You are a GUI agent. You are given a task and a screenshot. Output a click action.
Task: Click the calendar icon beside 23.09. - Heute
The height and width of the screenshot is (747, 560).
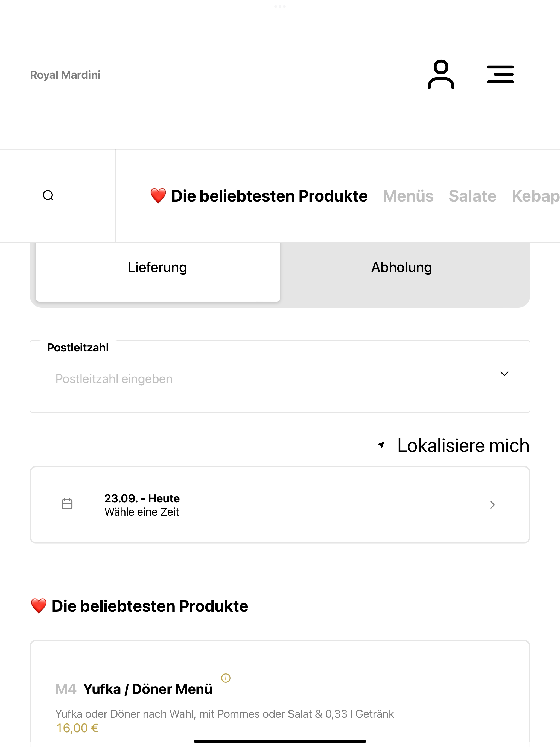[67, 504]
